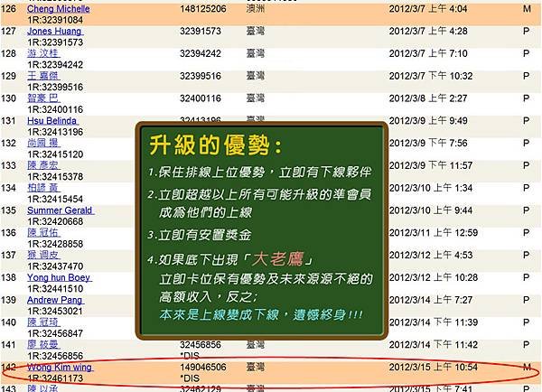
Task: Open the name link in row 132
Action: click(43, 143)
